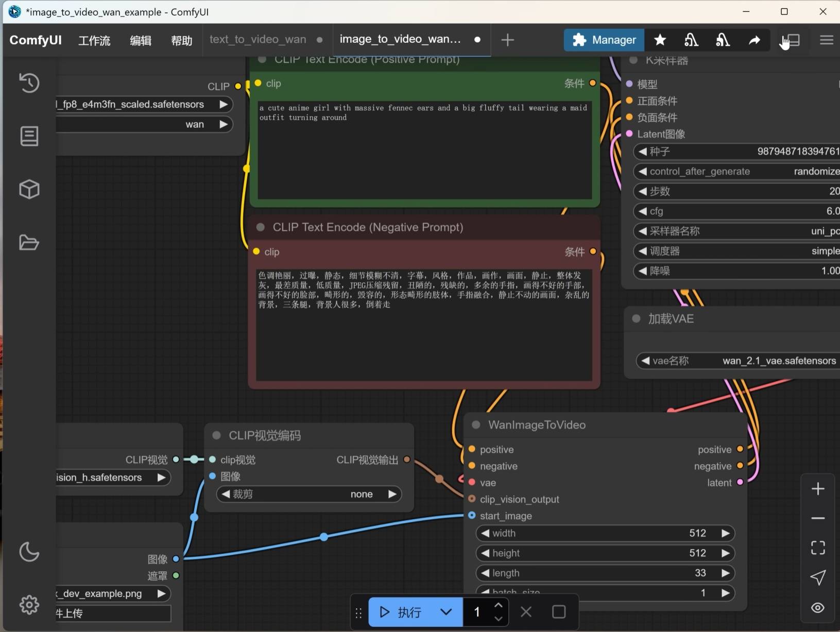Click the latent output socket
Viewport: 840px width, 632px height.
740,482
